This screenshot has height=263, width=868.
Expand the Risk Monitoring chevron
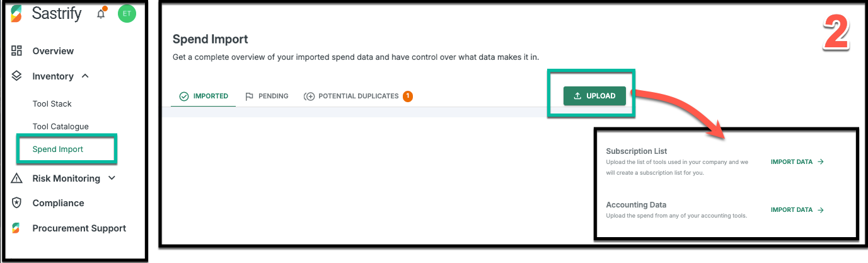112,178
